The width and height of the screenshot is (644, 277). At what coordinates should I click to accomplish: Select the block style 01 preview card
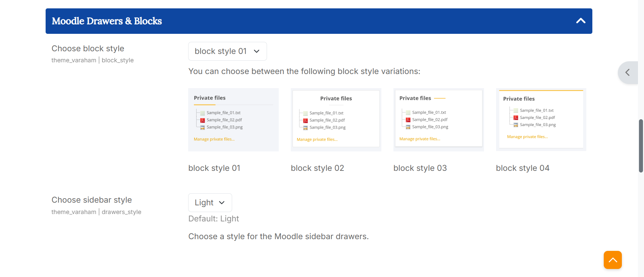click(233, 120)
